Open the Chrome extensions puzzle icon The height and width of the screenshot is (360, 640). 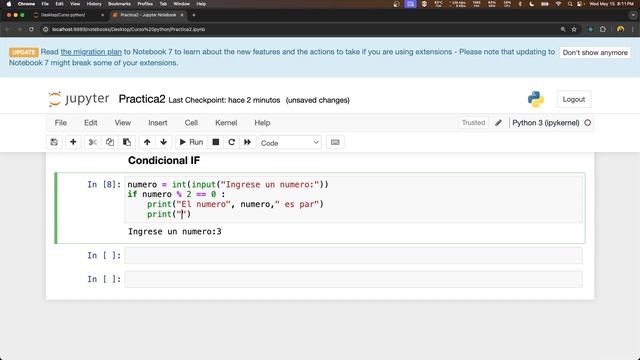pos(603,29)
